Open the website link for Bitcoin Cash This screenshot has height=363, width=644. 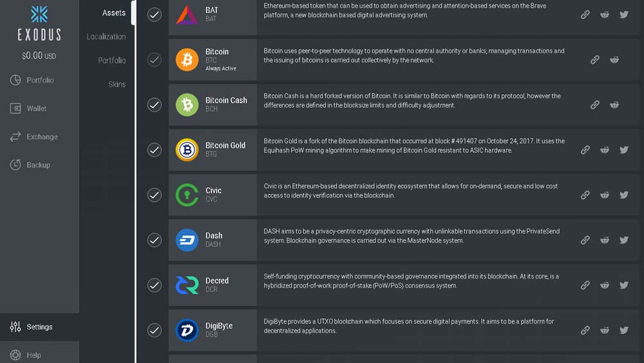click(595, 104)
